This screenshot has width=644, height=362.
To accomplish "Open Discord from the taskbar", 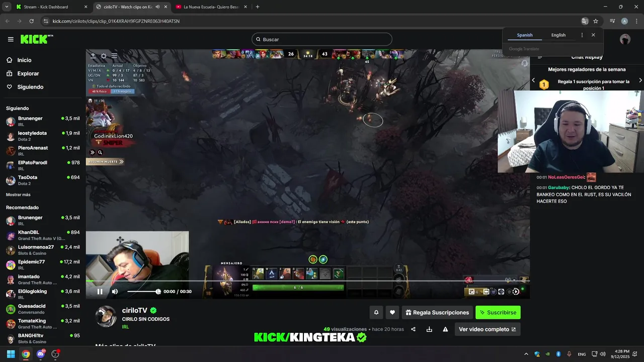I will click(41, 354).
